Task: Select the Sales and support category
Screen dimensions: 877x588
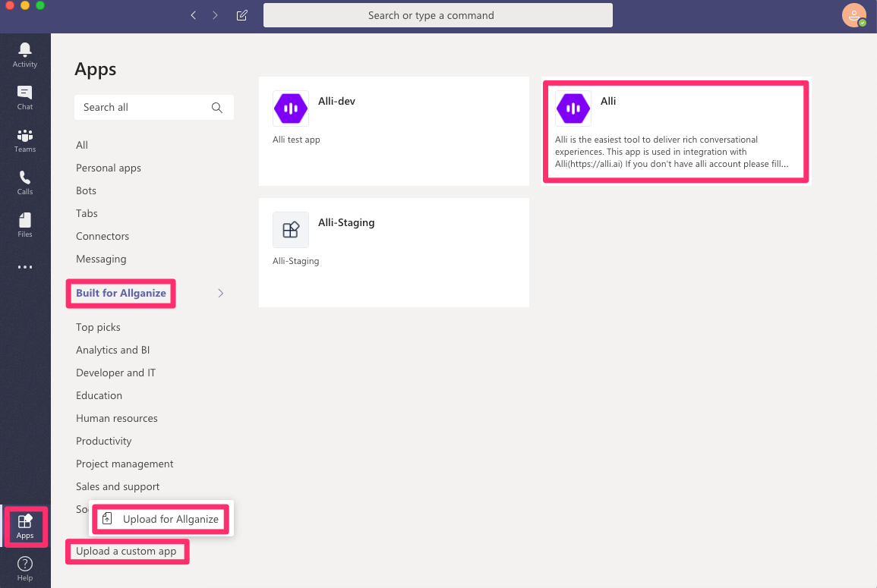Action: [x=118, y=487]
